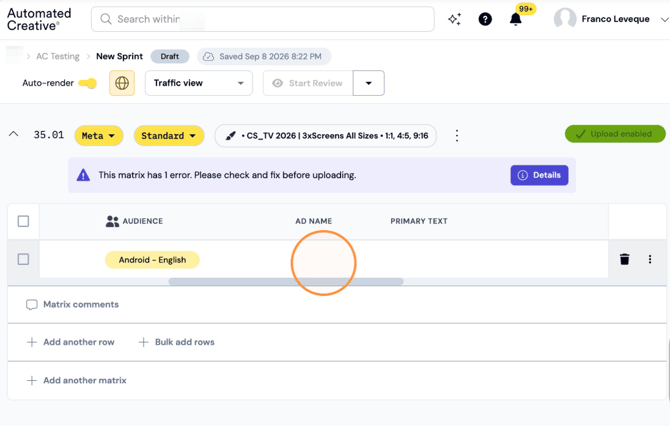Click Bulk add rows
This screenshot has height=426, width=670.
177,342
